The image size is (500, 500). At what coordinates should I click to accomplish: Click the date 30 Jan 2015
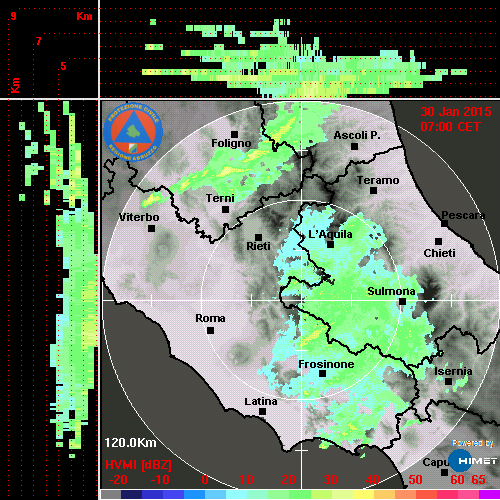(456, 112)
